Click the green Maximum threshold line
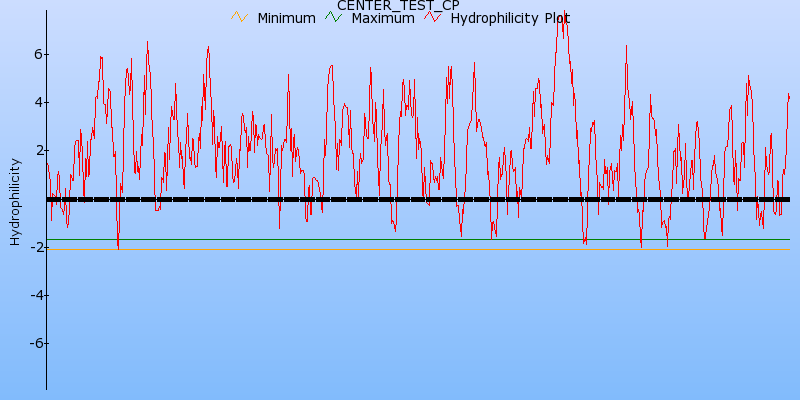This screenshot has width=800, height=400. tap(418, 239)
